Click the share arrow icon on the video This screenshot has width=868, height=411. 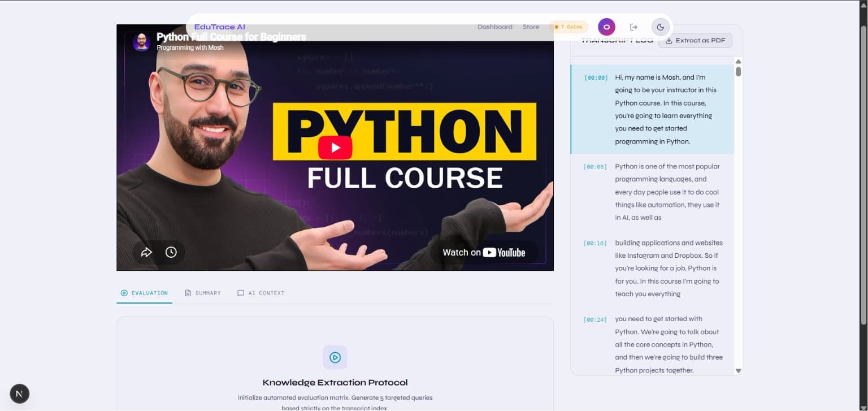146,252
